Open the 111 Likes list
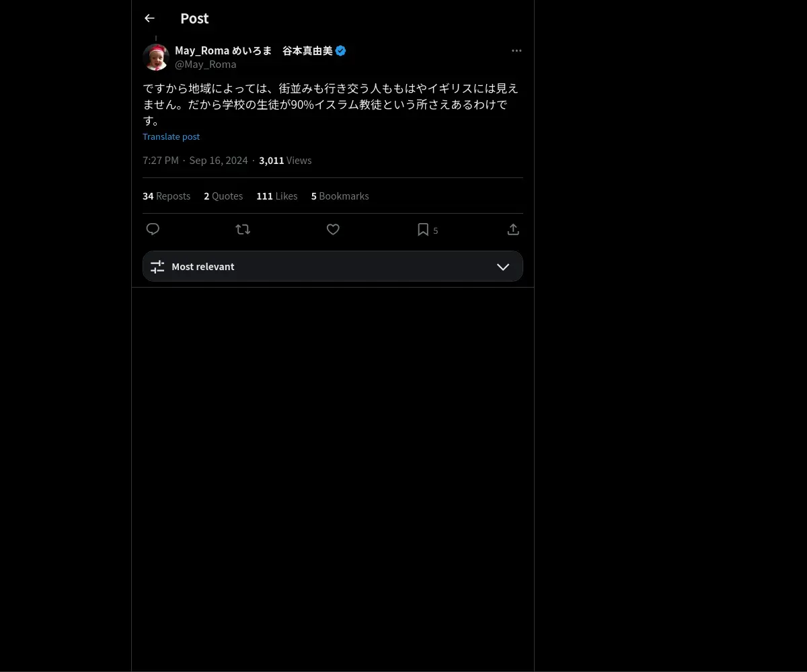Screen dimensions: 807x672 pyautogui.click(x=277, y=196)
